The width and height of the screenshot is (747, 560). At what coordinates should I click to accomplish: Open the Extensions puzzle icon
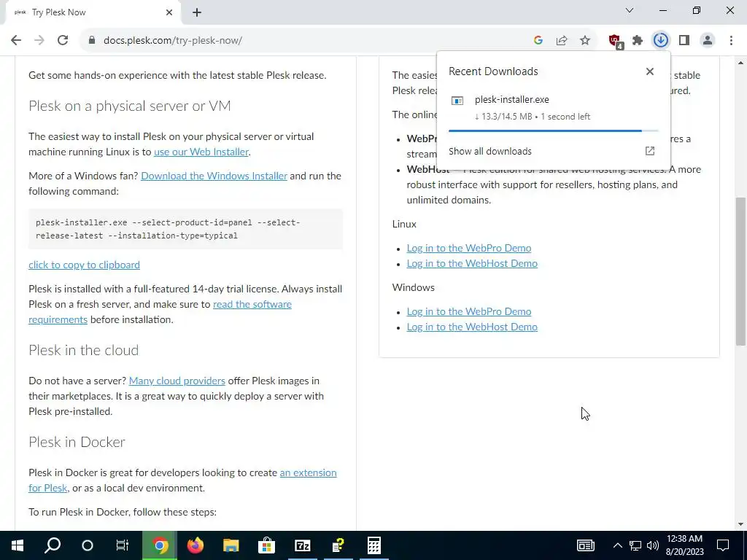click(x=638, y=41)
